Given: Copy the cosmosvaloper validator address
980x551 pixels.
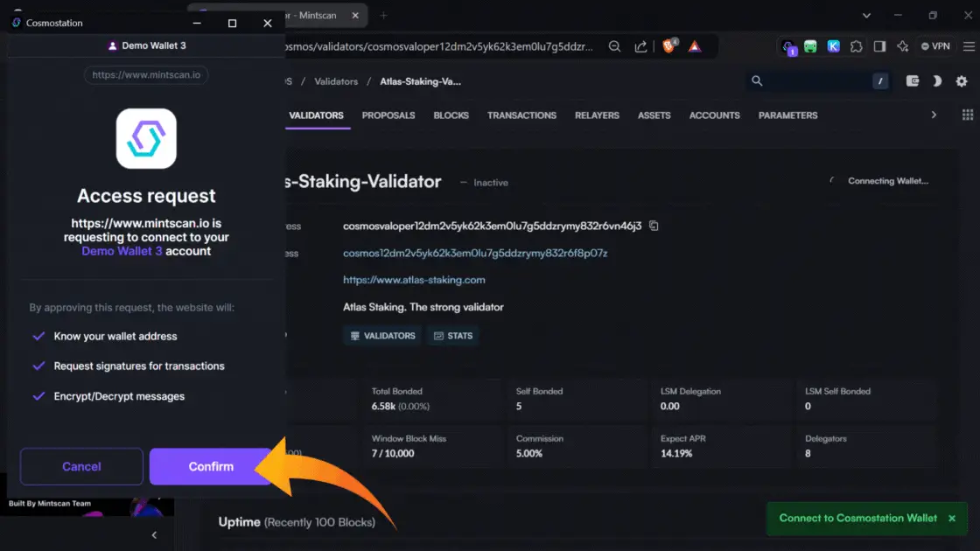Looking at the screenshot, I should 654,226.
